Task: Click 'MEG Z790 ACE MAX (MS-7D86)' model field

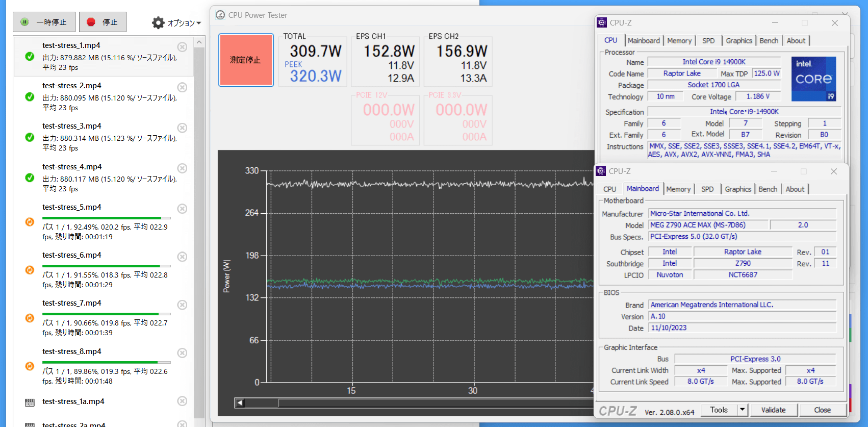Action: coord(708,225)
